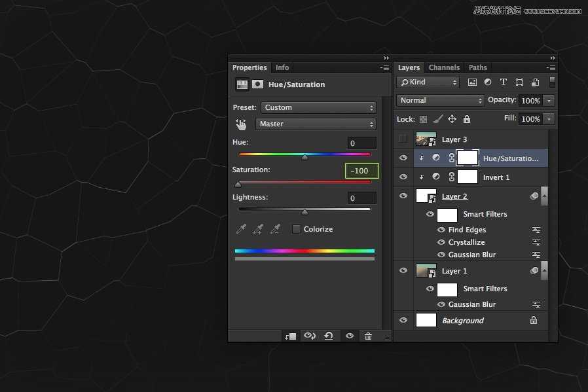
Task: Click the clip-to-layer button in Properties footer
Action: coord(290,336)
